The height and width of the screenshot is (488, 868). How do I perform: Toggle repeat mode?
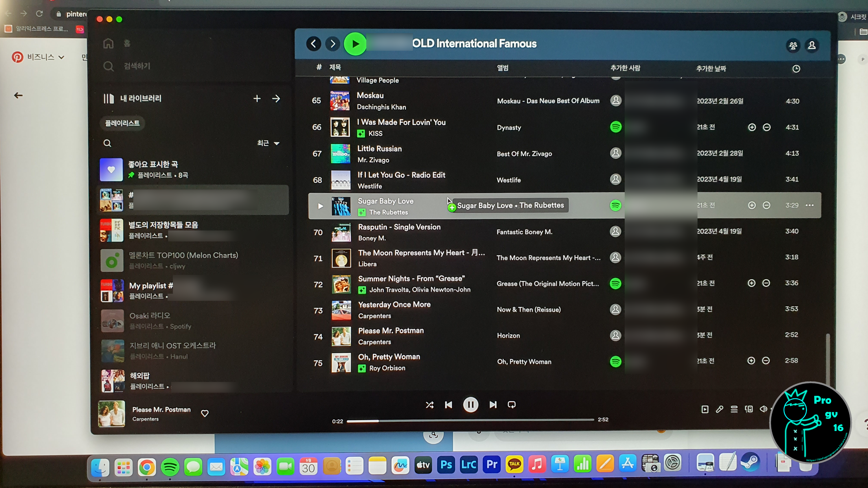coord(512,404)
